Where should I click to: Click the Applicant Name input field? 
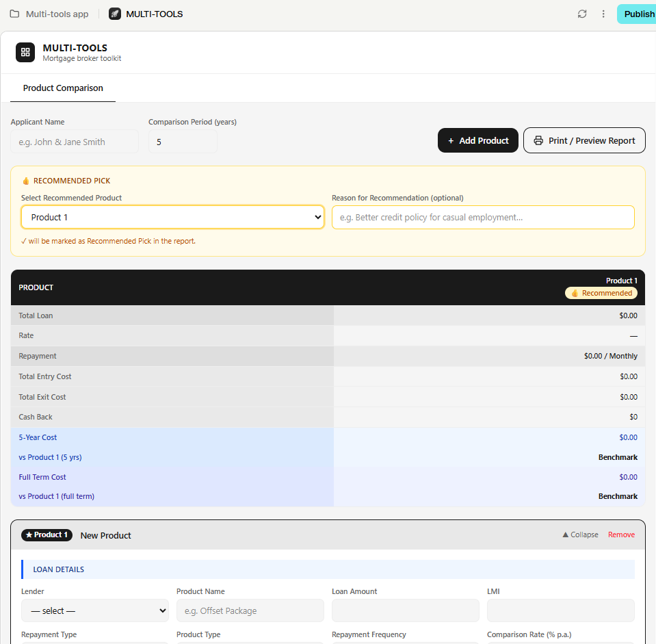(75, 142)
